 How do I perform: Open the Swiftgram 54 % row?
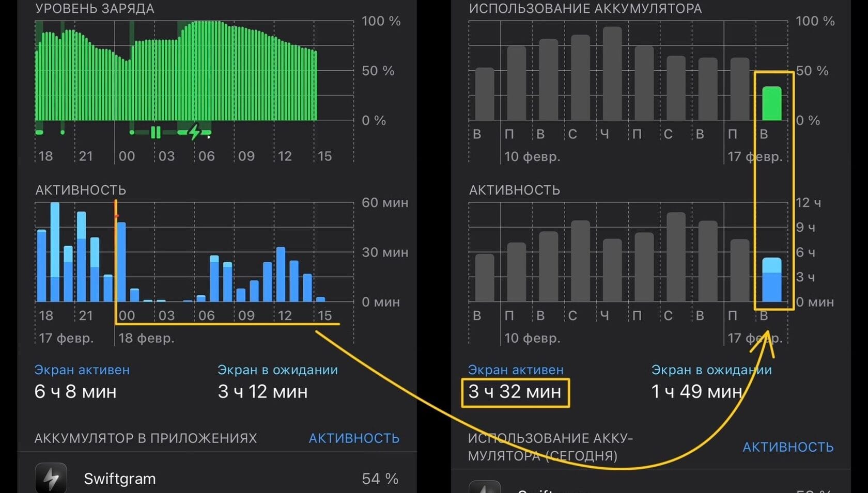(217, 479)
